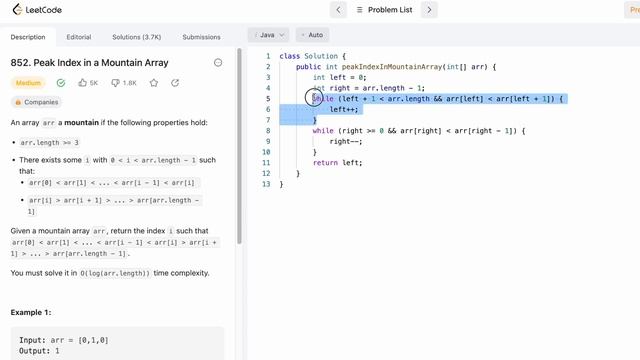Add problem to favorites star
This screenshot has height=360, width=640.
click(153, 83)
